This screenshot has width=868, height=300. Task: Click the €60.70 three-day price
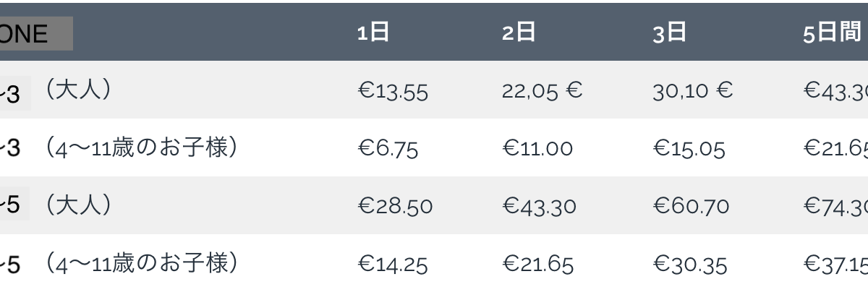(691, 207)
